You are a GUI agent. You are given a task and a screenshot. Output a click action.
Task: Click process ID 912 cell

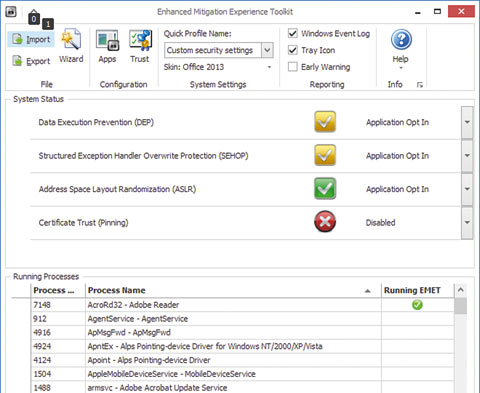click(58, 319)
